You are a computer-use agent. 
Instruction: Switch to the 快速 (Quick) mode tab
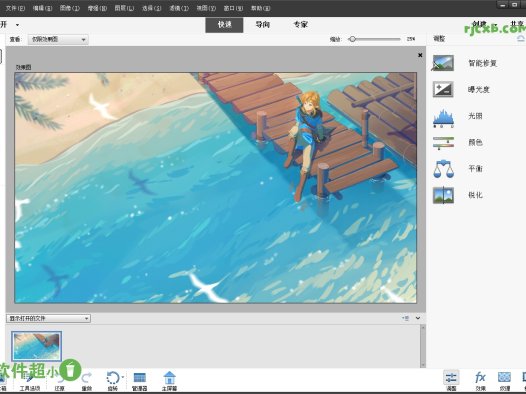(224, 25)
